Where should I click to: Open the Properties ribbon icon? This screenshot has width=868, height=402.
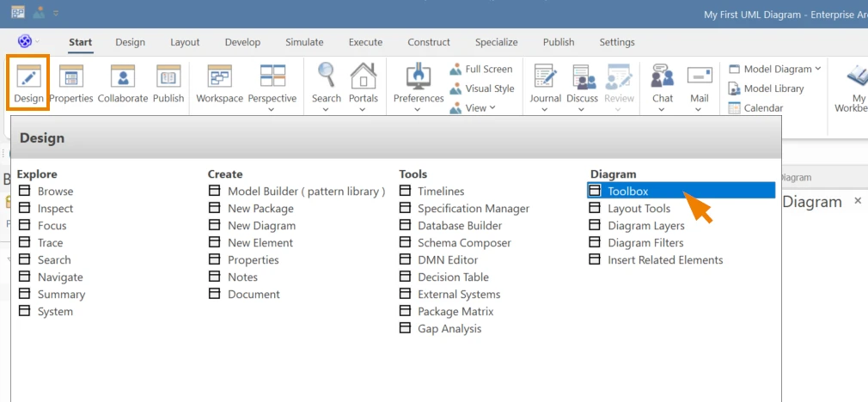pyautogui.click(x=70, y=76)
